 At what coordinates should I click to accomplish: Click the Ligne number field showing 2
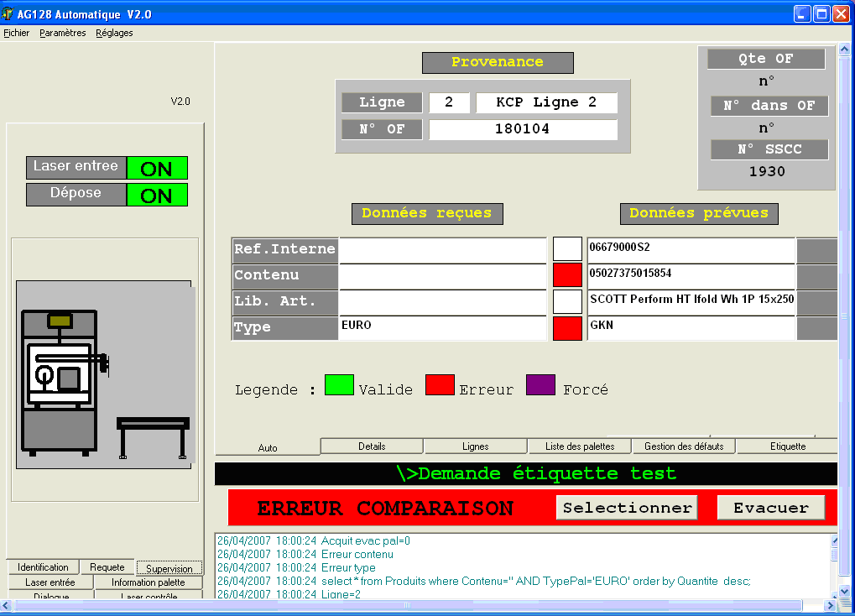coord(449,102)
